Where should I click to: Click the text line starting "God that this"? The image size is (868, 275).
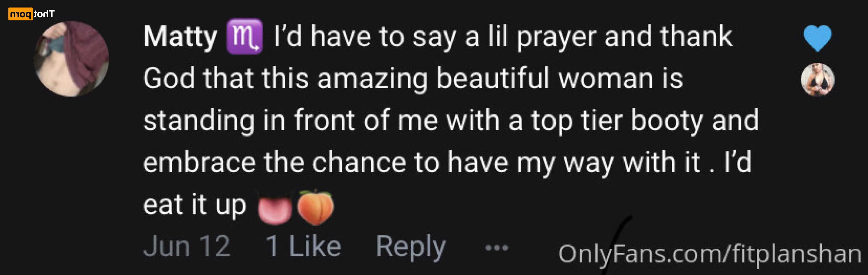(x=413, y=79)
